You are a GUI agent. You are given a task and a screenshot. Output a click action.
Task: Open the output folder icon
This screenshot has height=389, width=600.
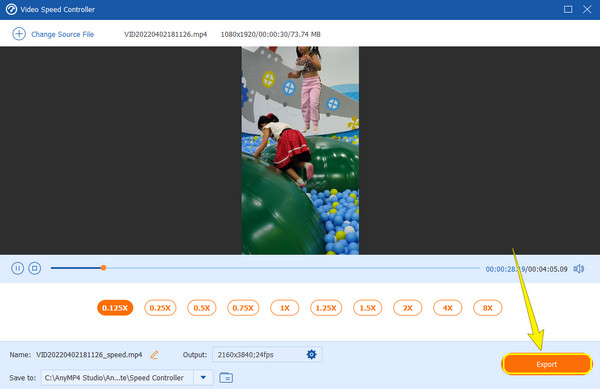tap(226, 378)
